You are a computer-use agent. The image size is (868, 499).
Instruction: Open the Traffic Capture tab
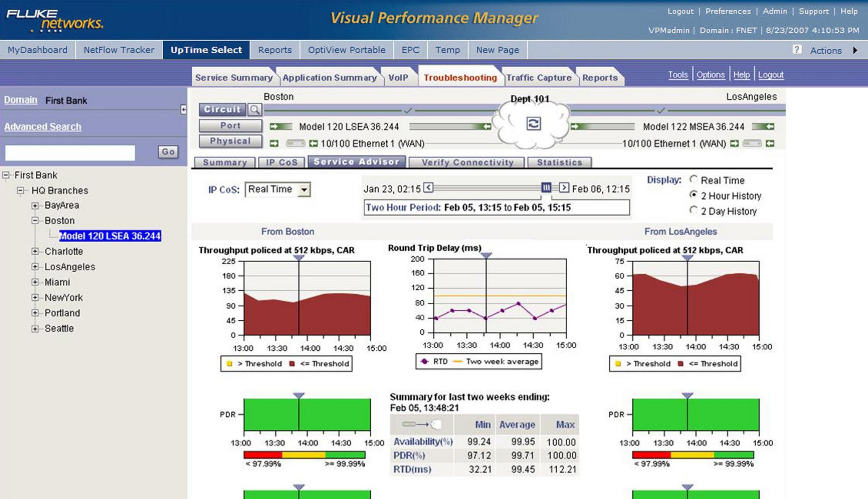(x=538, y=78)
